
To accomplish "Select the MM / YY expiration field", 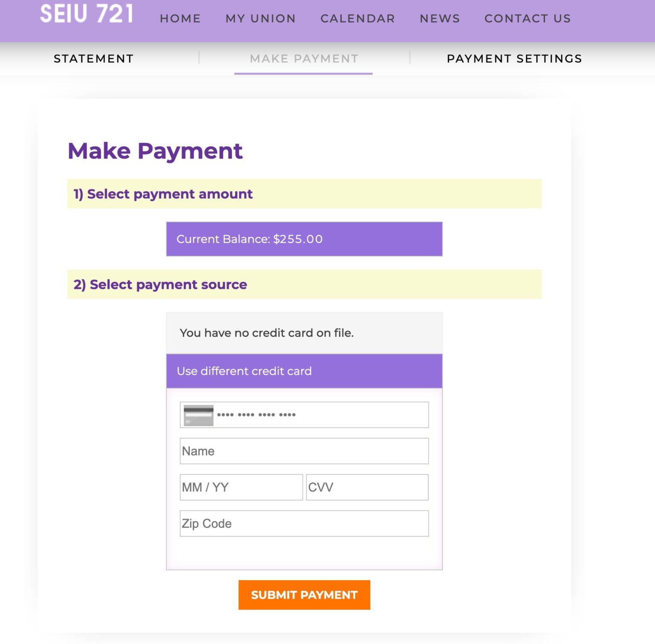I will [x=241, y=487].
